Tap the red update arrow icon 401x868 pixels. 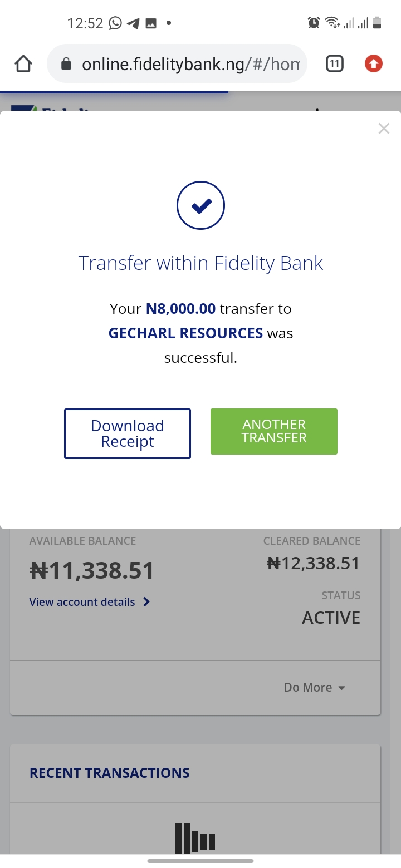coord(373,64)
